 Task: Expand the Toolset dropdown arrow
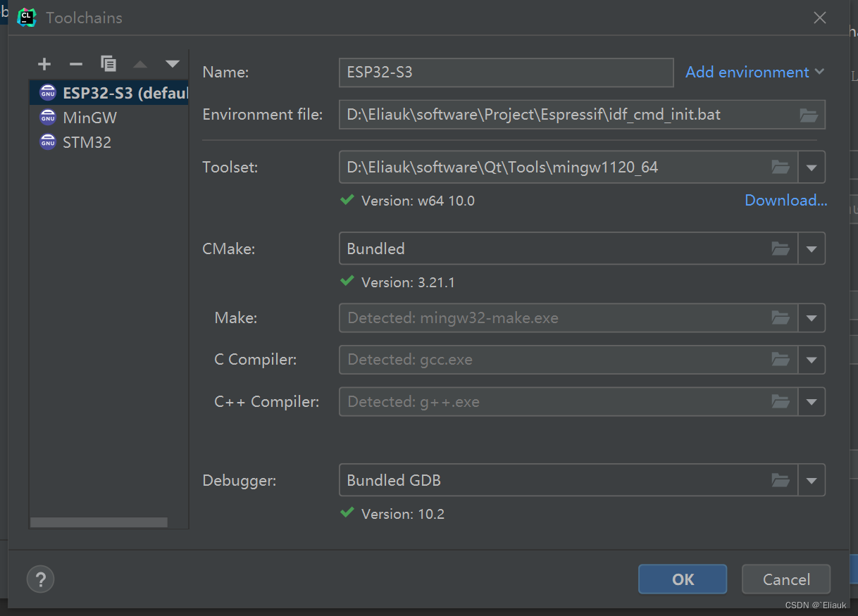[812, 167]
